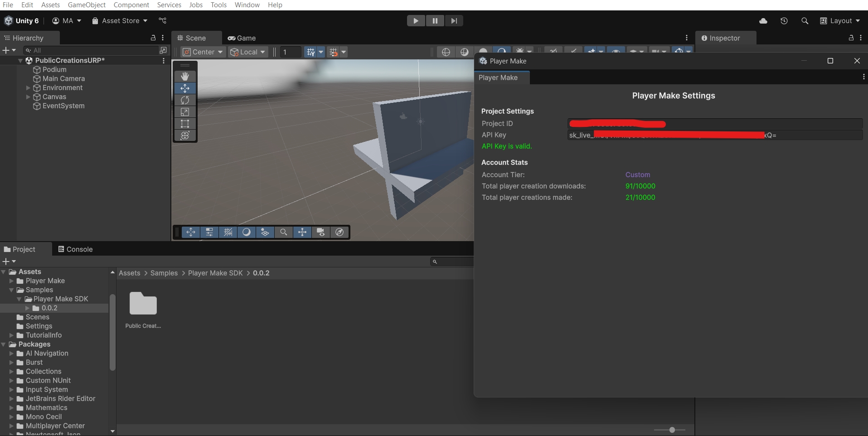Open the GameObject menu
This screenshot has height=436, width=868.
click(87, 5)
